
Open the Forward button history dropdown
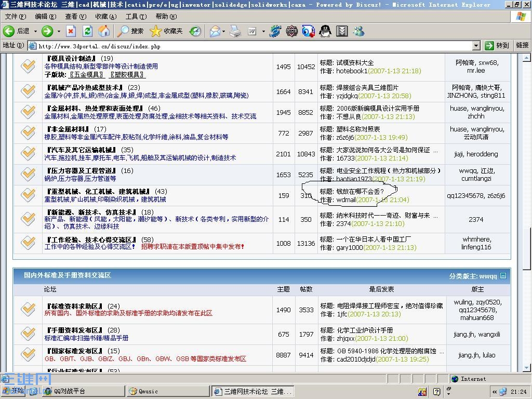coord(59,31)
